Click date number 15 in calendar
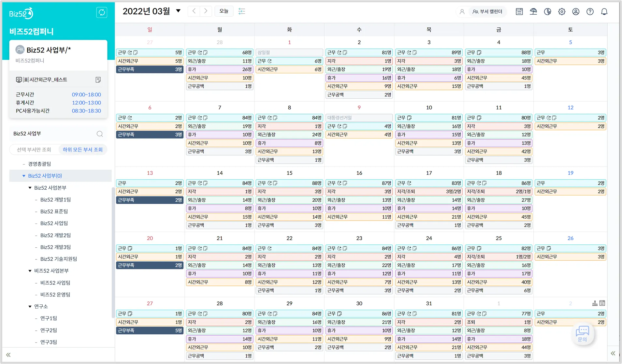 coord(289,173)
